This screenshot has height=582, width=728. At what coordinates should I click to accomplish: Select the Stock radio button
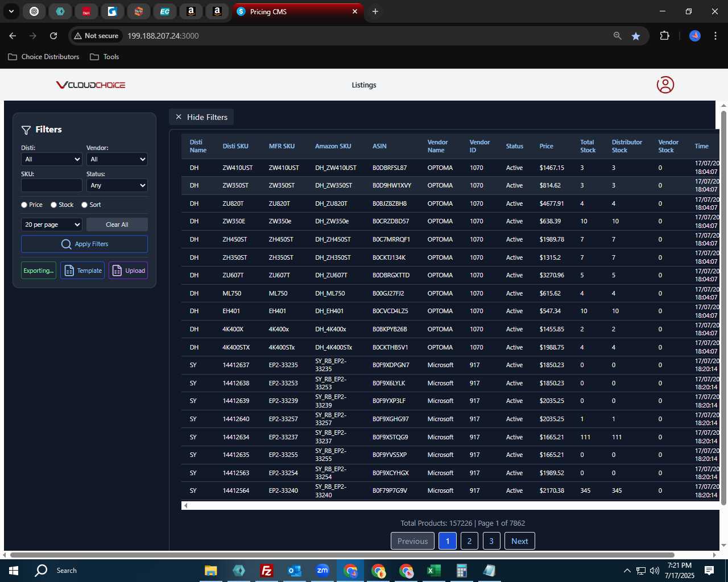pos(53,205)
